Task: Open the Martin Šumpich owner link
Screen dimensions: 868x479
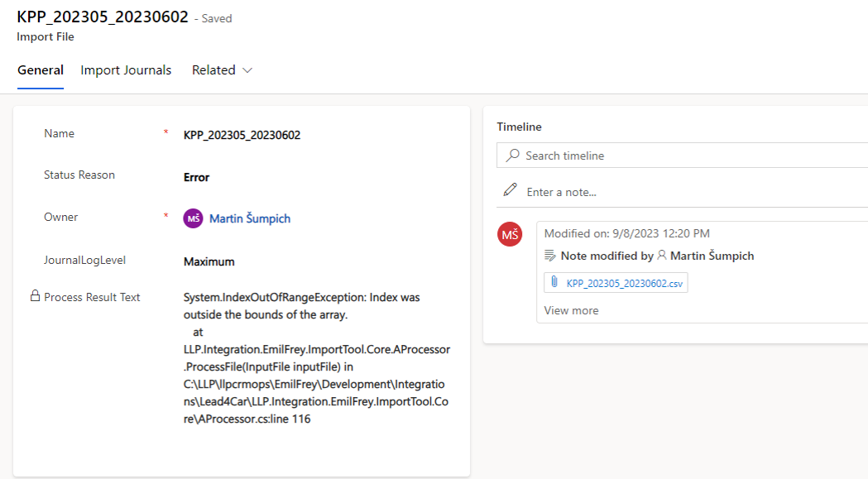Action: 250,218
